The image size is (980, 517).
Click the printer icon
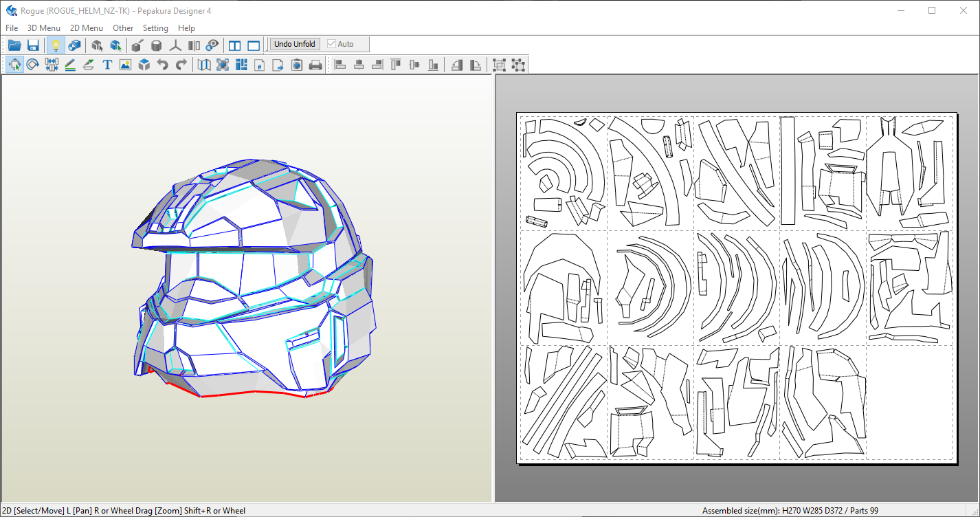tap(315, 65)
